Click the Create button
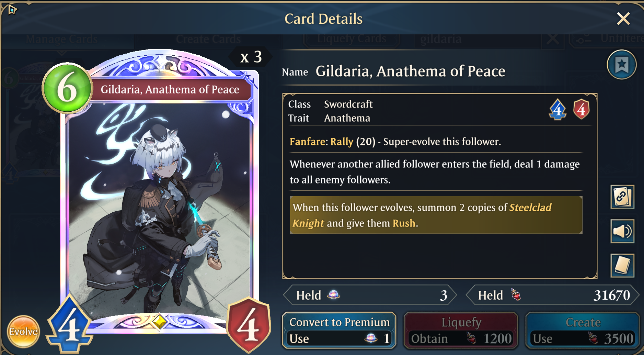This screenshot has width=644, height=355. (583, 330)
